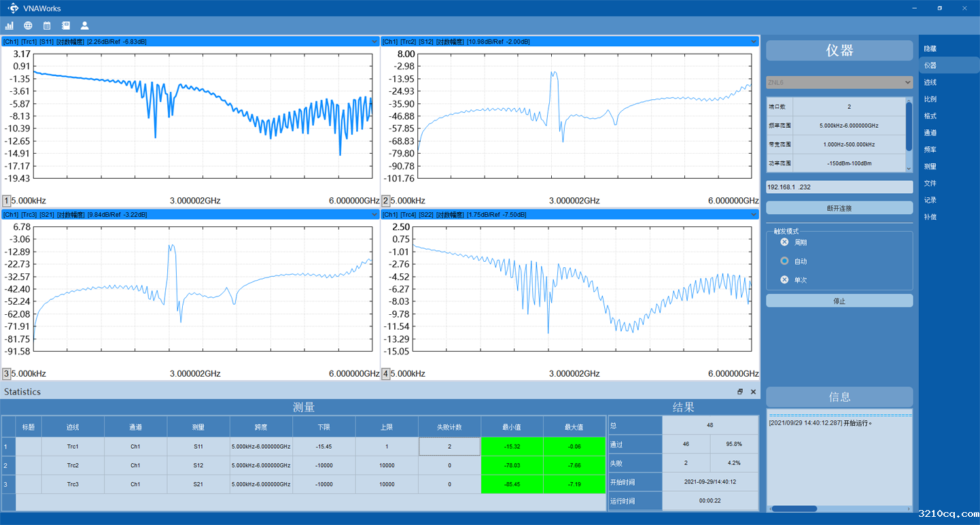Click the bar chart icon in toolbar

(x=10, y=26)
